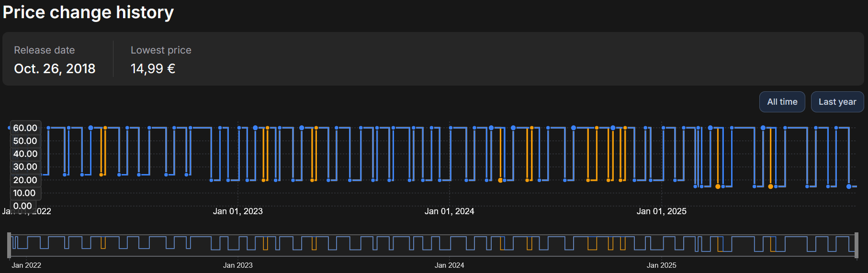Select the 14,99 € lowest price value
The width and height of the screenshot is (868, 273).
[x=153, y=69]
